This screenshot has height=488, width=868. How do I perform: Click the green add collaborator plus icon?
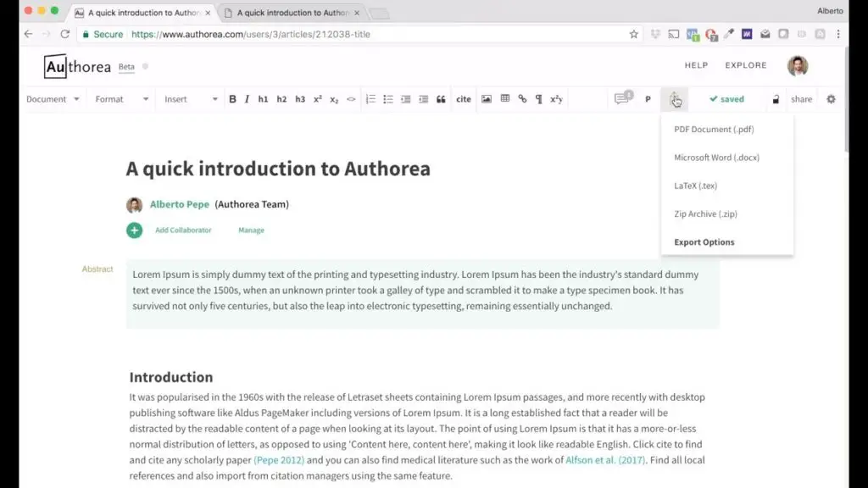tap(134, 230)
